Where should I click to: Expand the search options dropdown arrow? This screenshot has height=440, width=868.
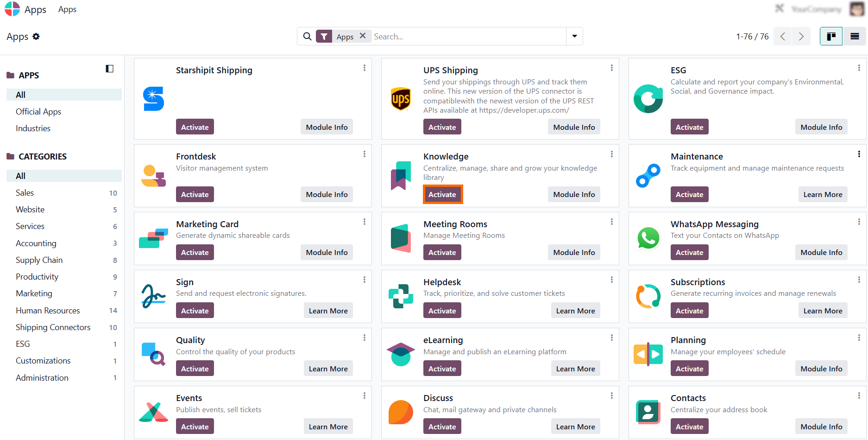(x=574, y=36)
